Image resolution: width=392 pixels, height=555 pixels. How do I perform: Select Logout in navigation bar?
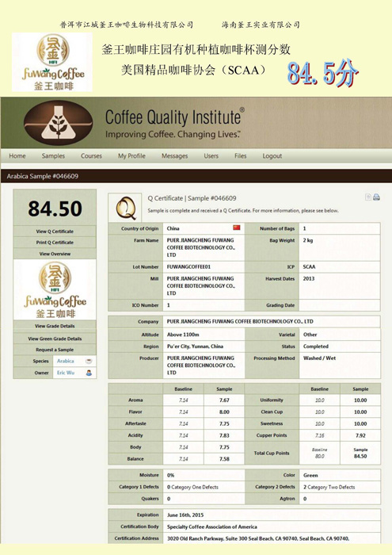click(272, 155)
